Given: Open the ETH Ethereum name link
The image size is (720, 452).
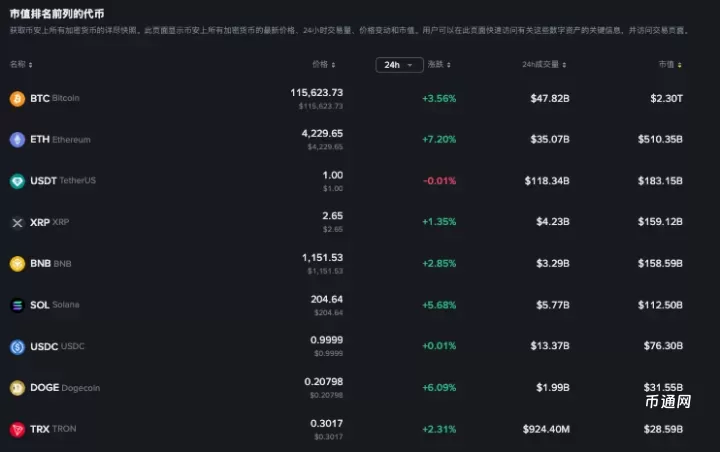Looking at the screenshot, I should 60,140.
